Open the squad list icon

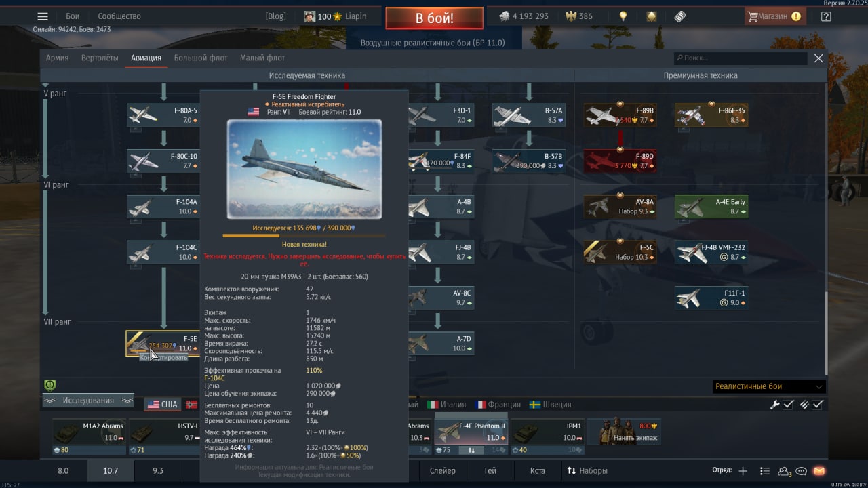coord(765,471)
